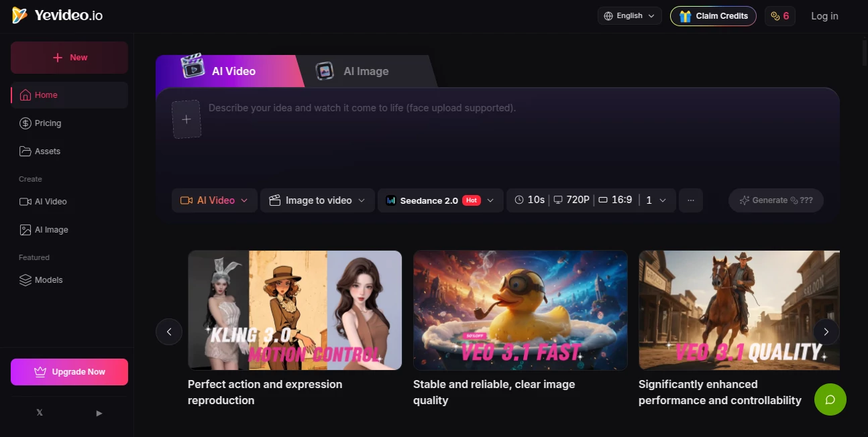Screen dimensions: 868x437
Task: Switch to the AI Image tab
Action: pyautogui.click(x=368, y=71)
